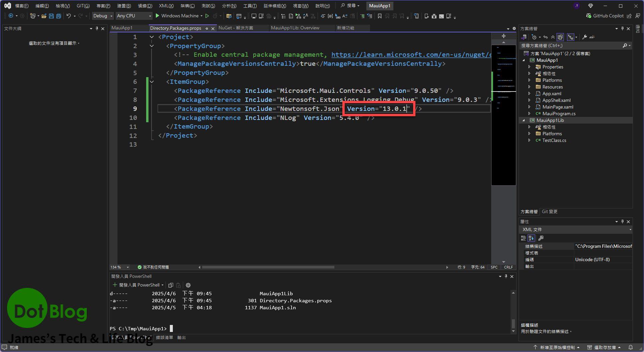Viewport: 644px width, 352px height.
Task: Switch to the MauiApp1Lib: Overview tab
Action: tap(295, 28)
